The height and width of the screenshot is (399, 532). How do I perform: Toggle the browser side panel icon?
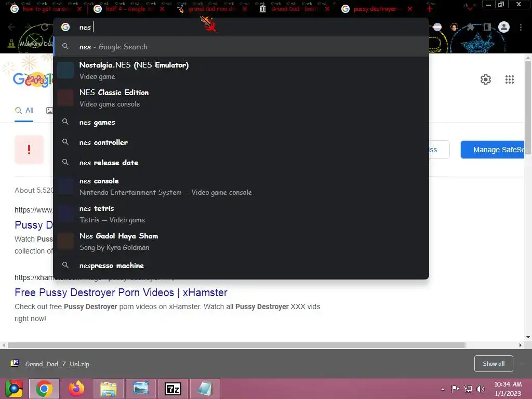pyautogui.click(x=487, y=27)
